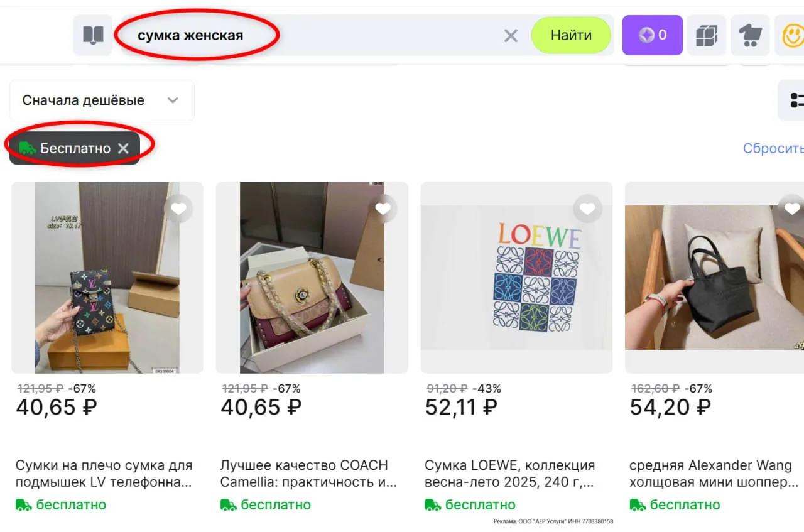
Task: Open 'Сумка LOEWE, коллекция весна-лето 2025' title
Action: (x=510, y=474)
